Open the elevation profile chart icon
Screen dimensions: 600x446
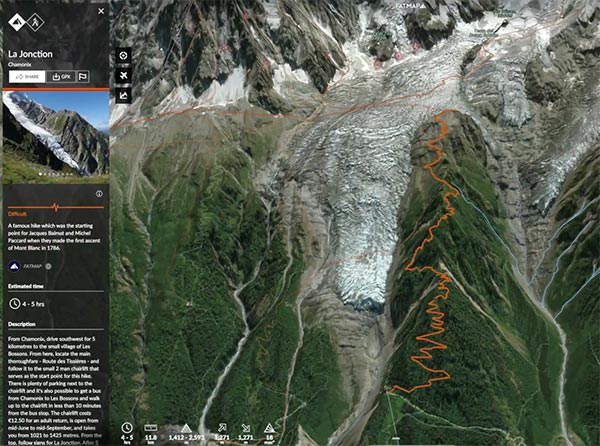pyautogui.click(x=123, y=95)
